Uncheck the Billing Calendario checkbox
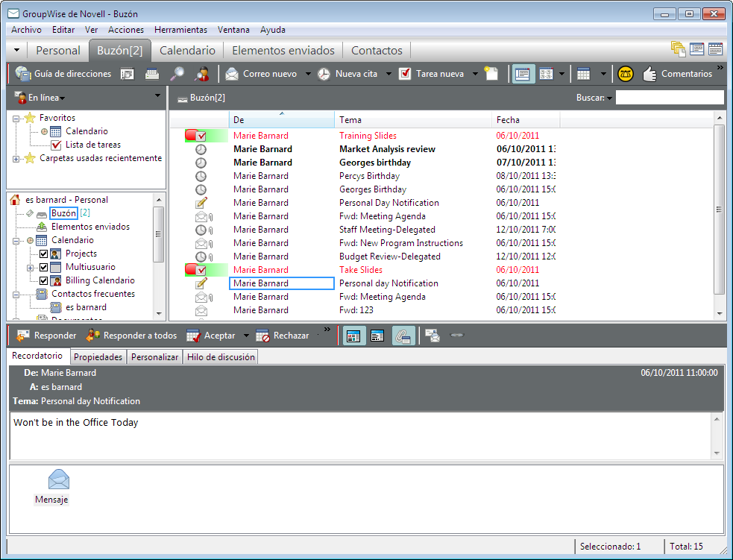 [x=43, y=280]
